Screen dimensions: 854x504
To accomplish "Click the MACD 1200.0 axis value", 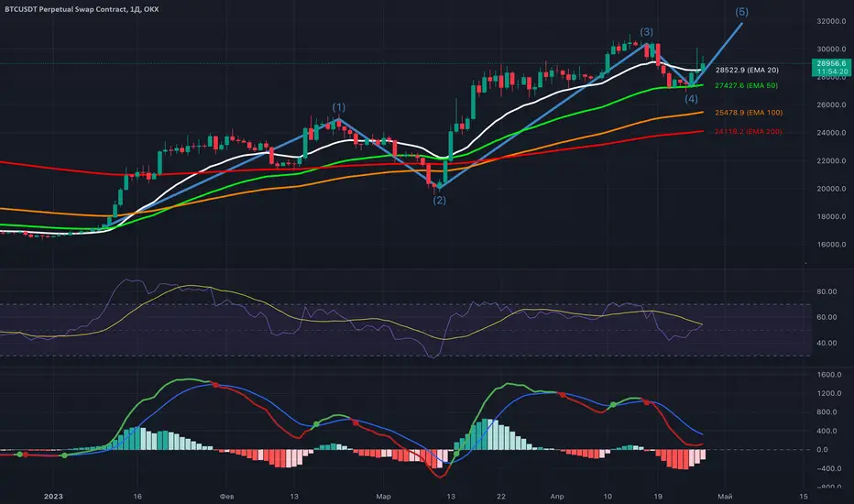I will (x=829, y=393).
